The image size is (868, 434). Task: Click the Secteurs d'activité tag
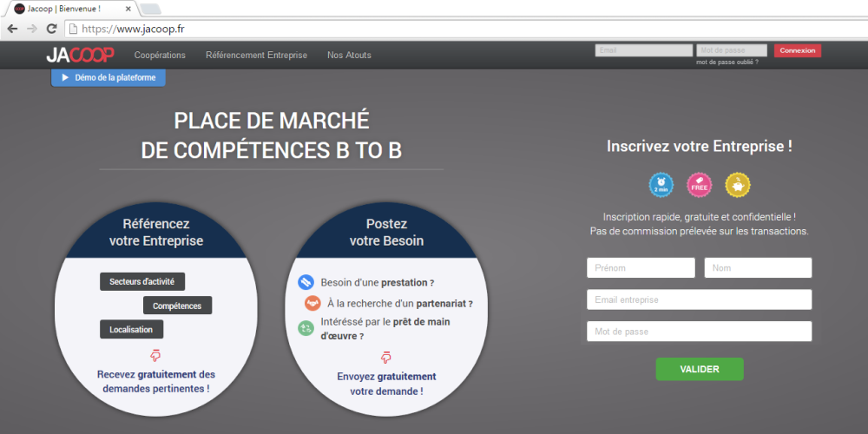[x=142, y=281]
